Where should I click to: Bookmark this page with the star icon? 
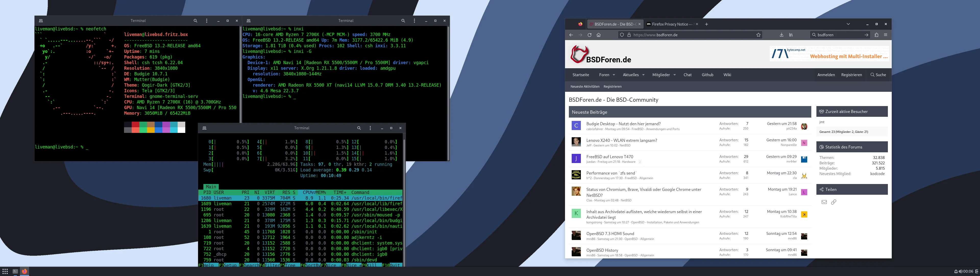758,35
